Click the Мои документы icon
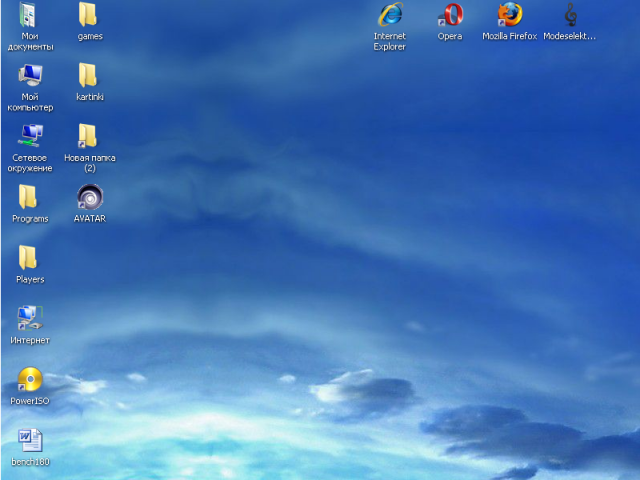 pos(30,15)
